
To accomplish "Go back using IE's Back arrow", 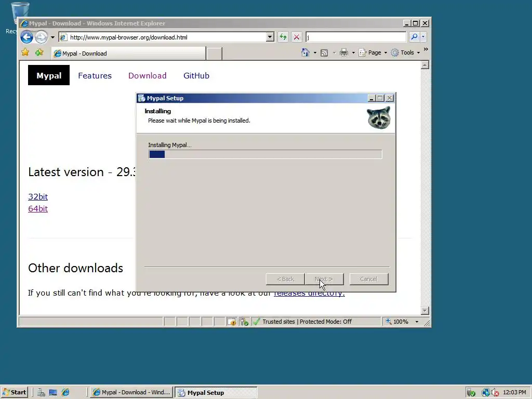I will [27, 37].
